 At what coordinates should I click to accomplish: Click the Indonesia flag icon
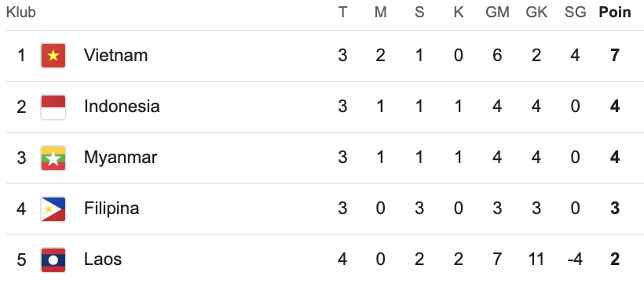[x=53, y=107]
